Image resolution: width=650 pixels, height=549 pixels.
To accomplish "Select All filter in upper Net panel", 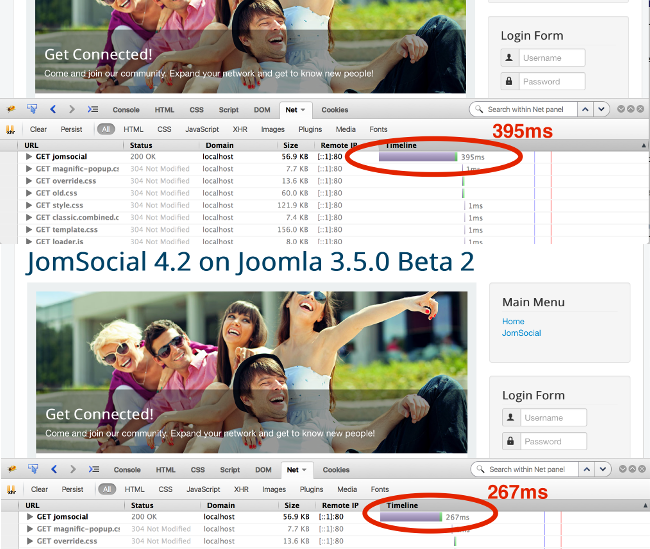I will tap(106, 129).
